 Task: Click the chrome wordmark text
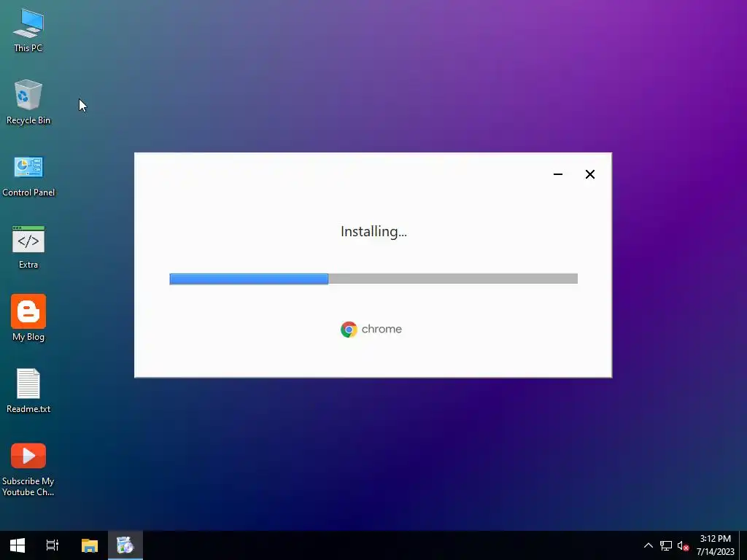(x=382, y=329)
